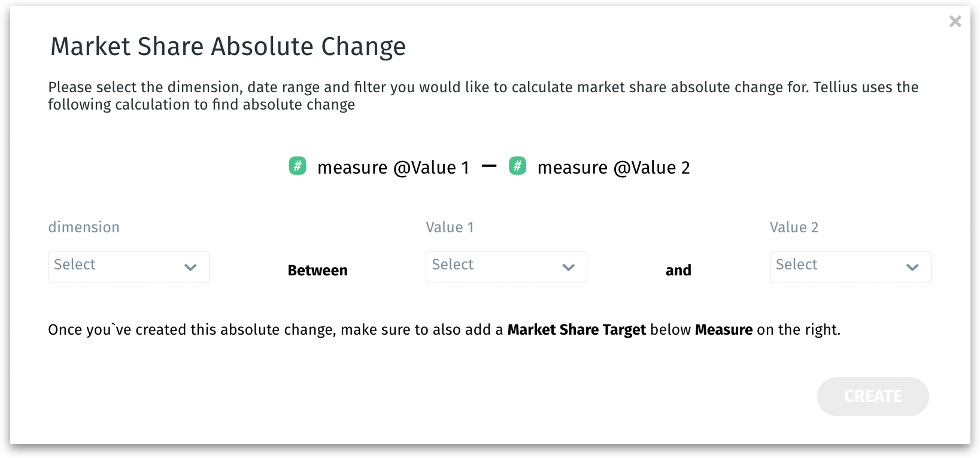Click the measure @Value 1 formula text
This screenshot has width=980, height=458.
click(x=393, y=168)
